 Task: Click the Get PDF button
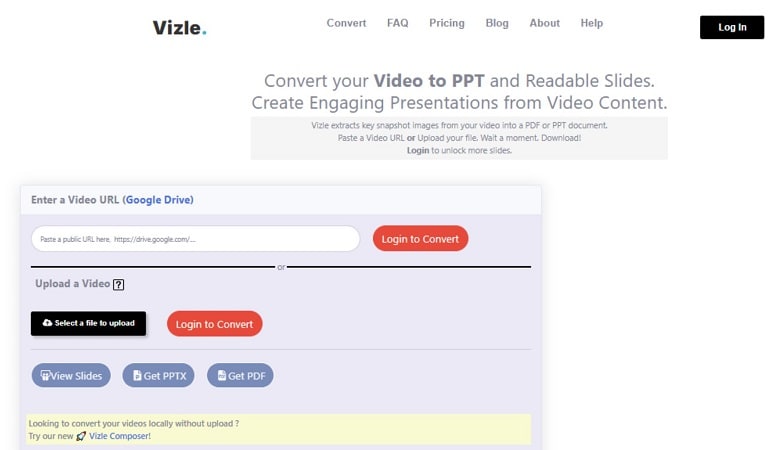click(x=240, y=376)
